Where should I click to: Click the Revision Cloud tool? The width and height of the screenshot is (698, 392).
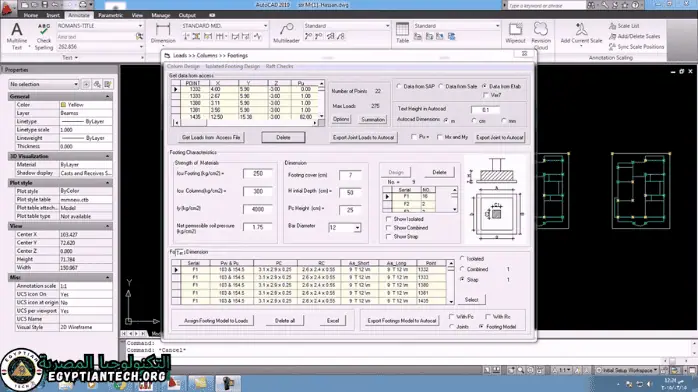pyautogui.click(x=541, y=36)
